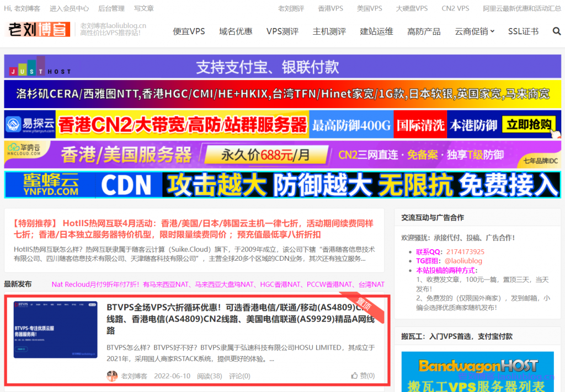Click the 蜜蜂云 CDN banner
565x392 pixels.
282,185
